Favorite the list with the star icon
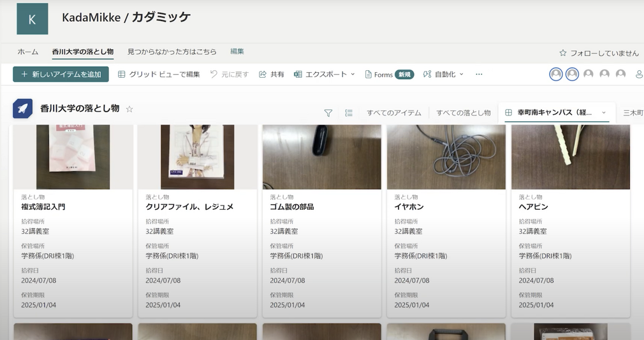The height and width of the screenshot is (340, 644). tap(129, 109)
